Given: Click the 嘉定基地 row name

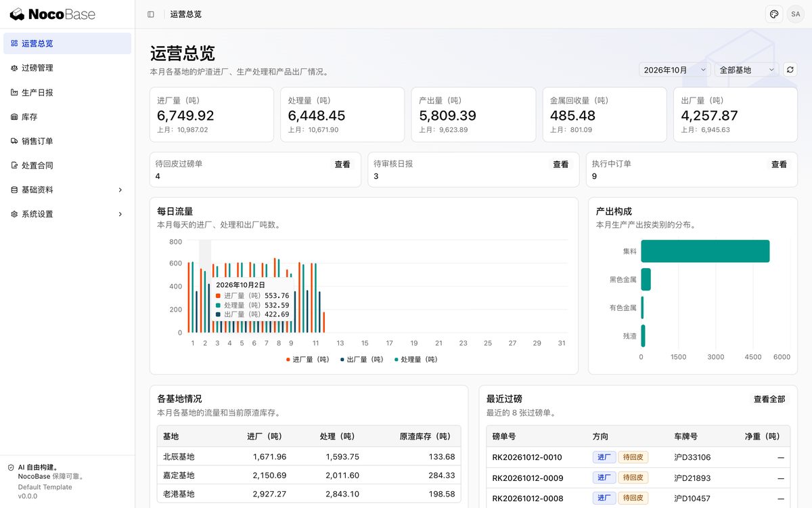Looking at the screenshot, I should coord(179,475).
